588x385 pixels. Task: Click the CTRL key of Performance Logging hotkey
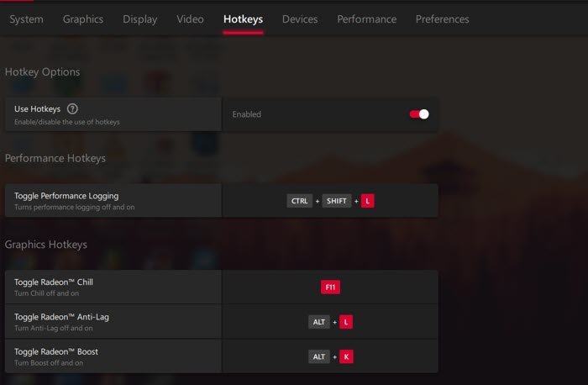coord(299,201)
